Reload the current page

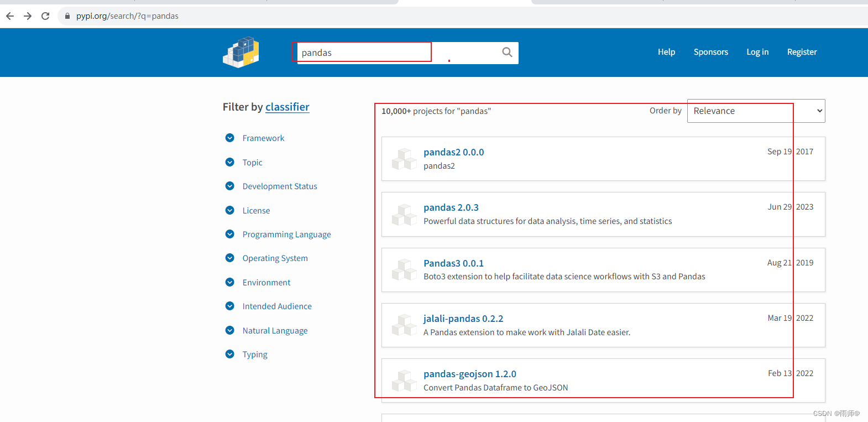(45, 16)
